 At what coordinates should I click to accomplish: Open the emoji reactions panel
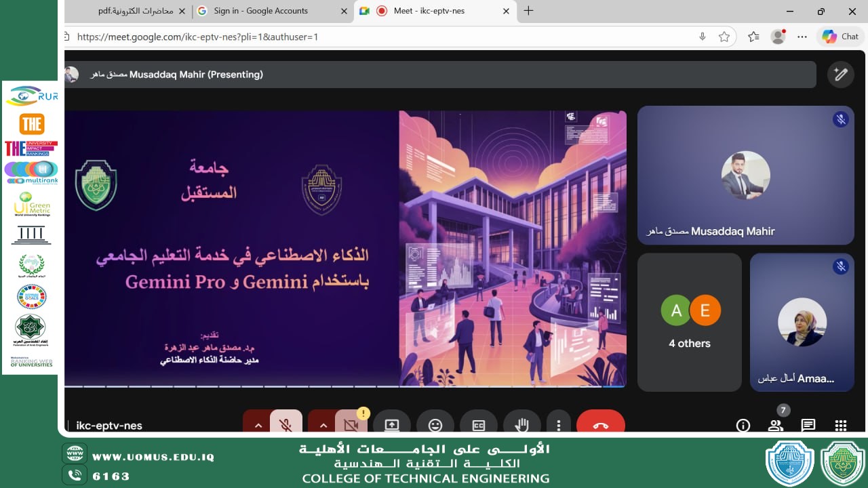coord(435,425)
